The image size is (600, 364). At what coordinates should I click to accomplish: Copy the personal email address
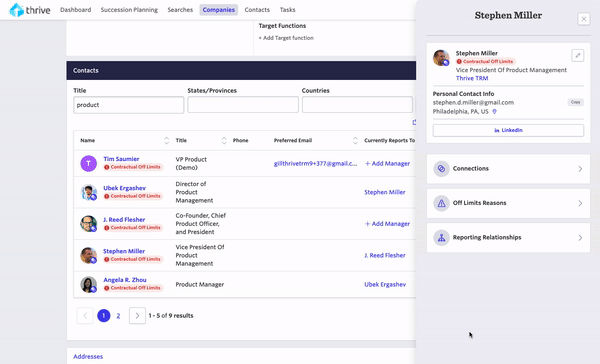pos(576,102)
